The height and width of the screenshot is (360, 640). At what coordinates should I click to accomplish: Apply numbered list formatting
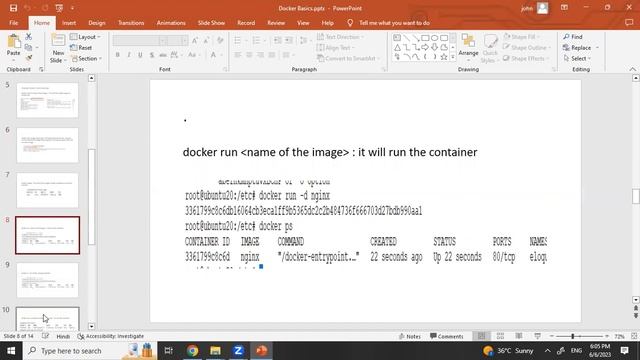tap(256, 40)
